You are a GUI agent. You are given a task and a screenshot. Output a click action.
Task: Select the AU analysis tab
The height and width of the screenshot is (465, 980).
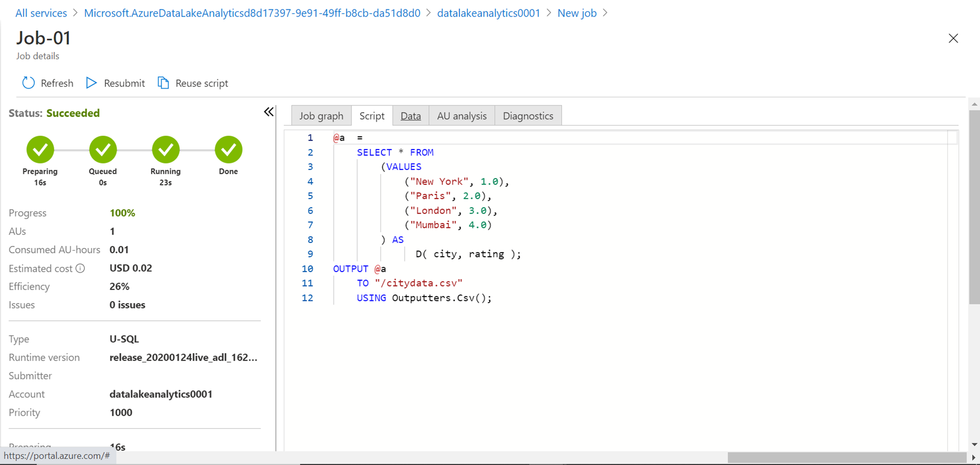tap(462, 116)
